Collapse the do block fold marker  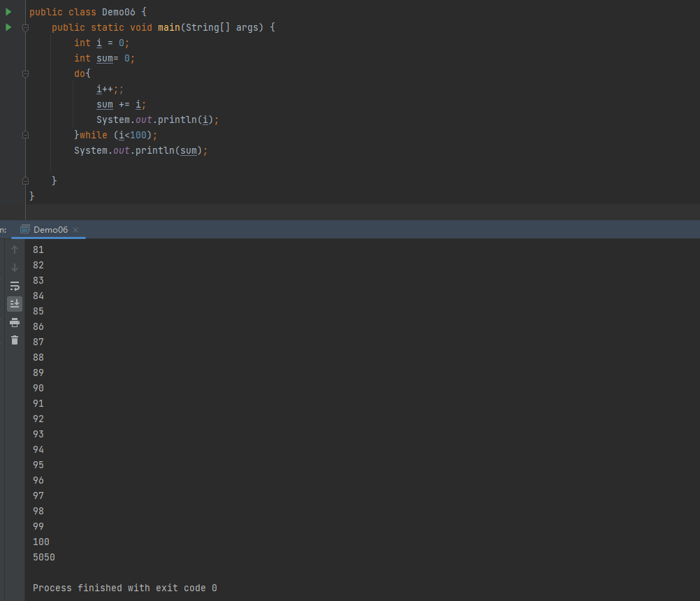[25, 73]
